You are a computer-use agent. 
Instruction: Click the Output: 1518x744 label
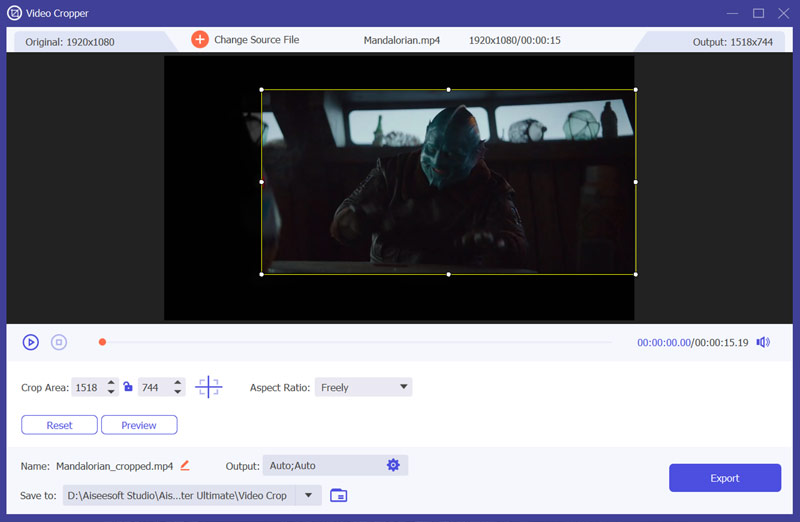(733, 42)
